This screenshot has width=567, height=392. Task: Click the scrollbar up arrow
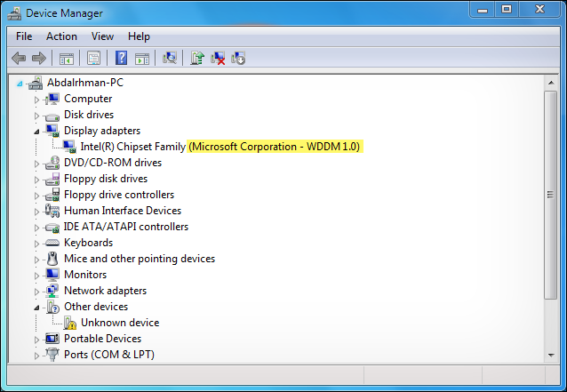tap(551, 83)
